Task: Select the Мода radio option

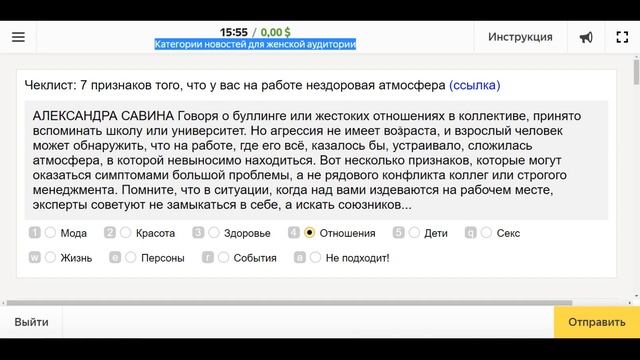Action: [x=51, y=233]
